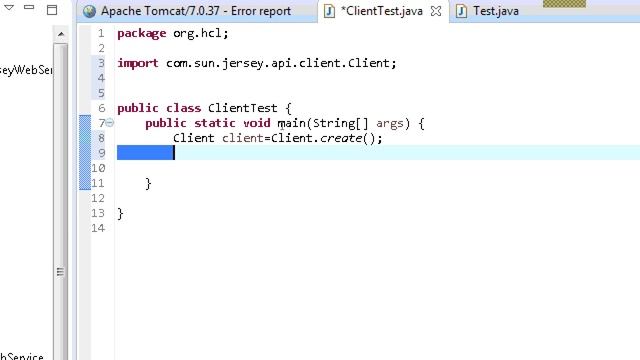The height and width of the screenshot is (360, 640).
Task: Maximize the left side panel
Action: coord(52,10)
